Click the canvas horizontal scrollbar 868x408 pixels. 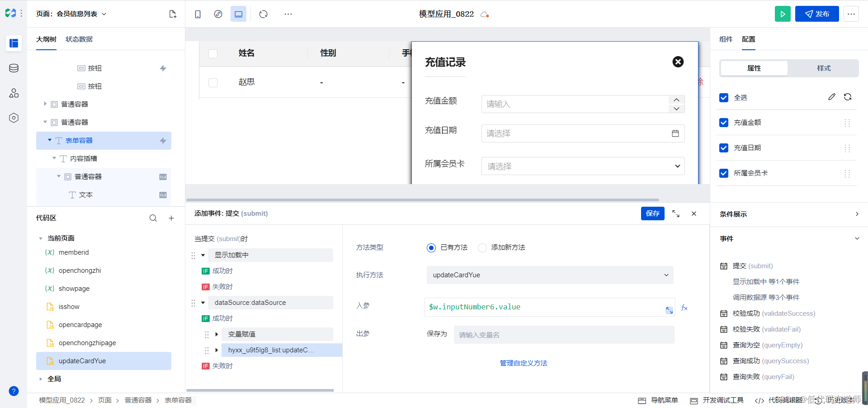pos(422,199)
